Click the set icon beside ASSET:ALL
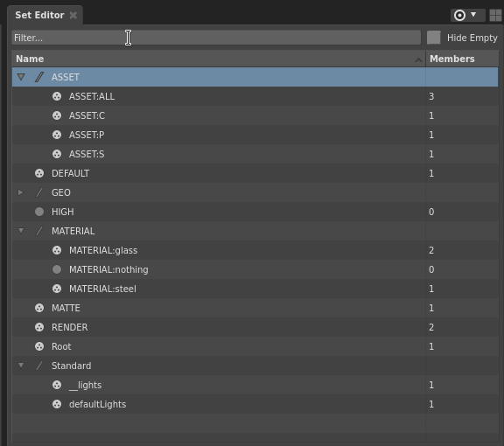The height and width of the screenshot is (446, 504). click(57, 96)
